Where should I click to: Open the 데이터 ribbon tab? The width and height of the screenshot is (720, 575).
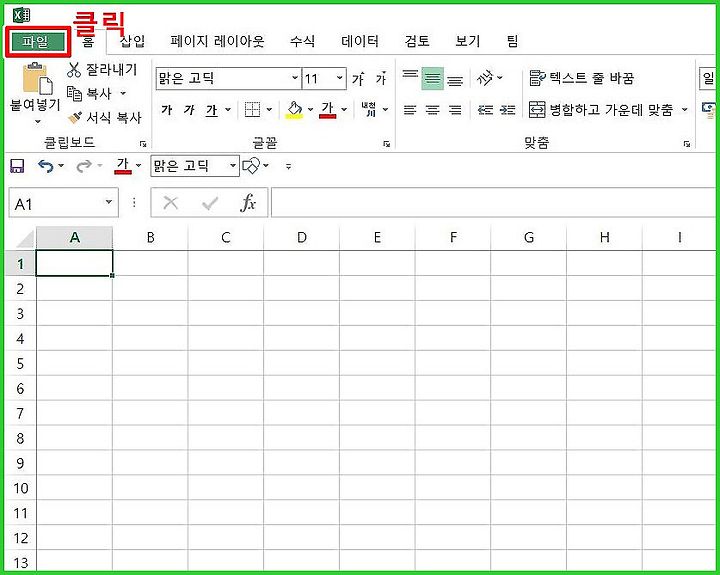[x=360, y=41]
